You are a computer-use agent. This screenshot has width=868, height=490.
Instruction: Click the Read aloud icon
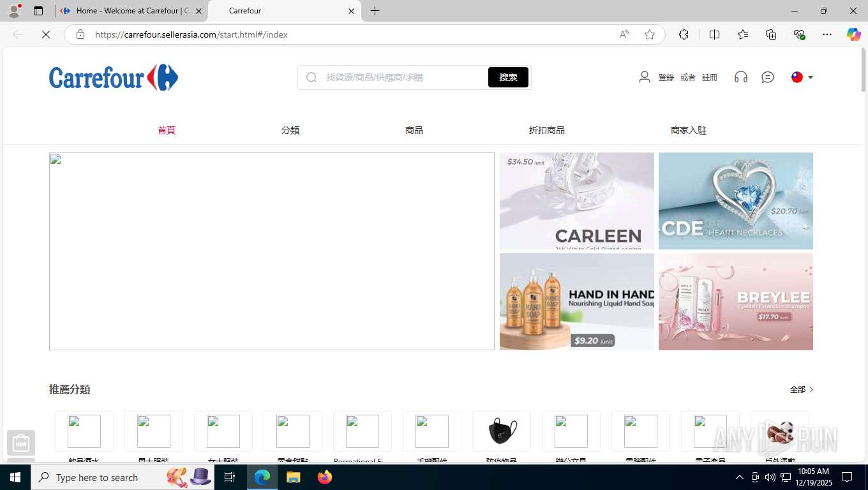pyautogui.click(x=624, y=34)
